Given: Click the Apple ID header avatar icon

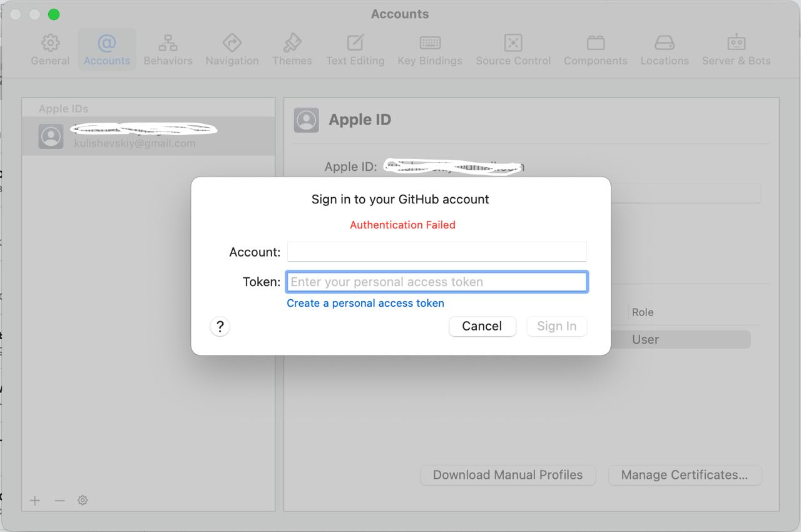Looking at the screenshot, I should (306, 120).
